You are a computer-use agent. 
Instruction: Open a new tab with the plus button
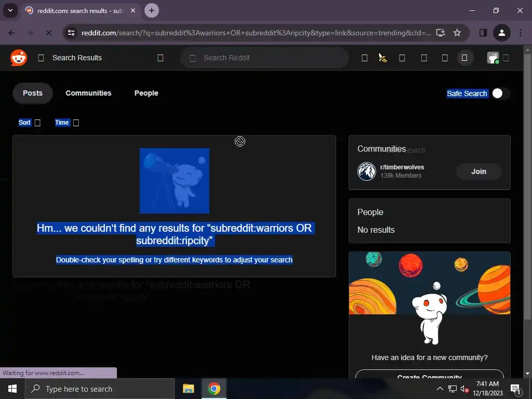coord(152,10)
